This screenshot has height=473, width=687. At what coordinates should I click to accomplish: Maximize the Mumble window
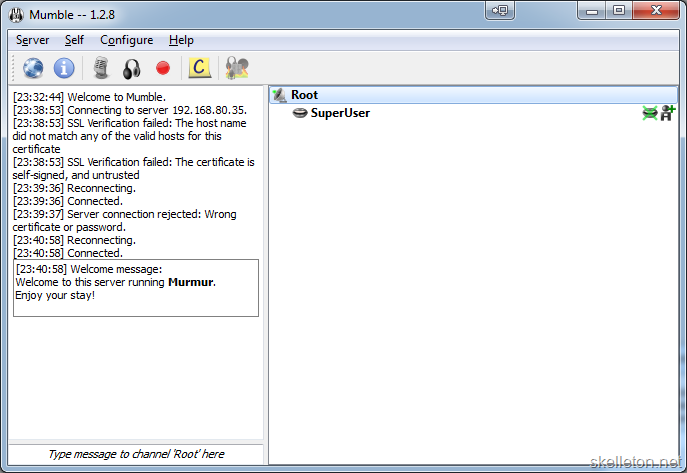tap(619, 10)
